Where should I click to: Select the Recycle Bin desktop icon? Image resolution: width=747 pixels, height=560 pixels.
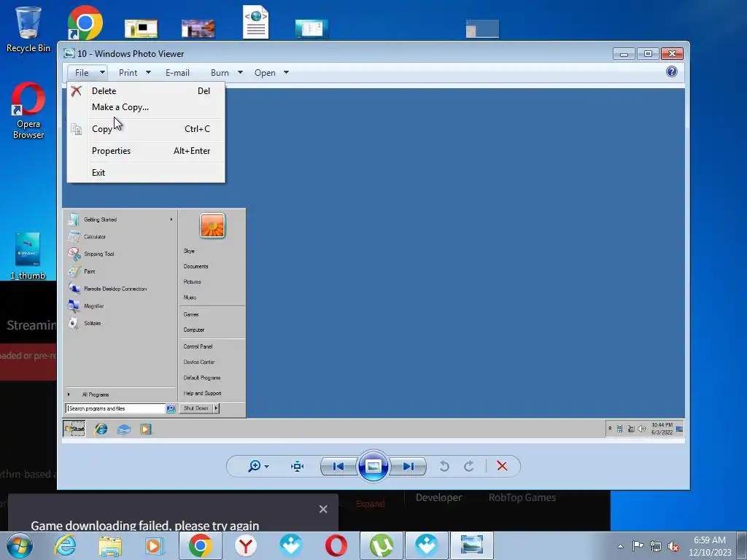click(28, 29)
